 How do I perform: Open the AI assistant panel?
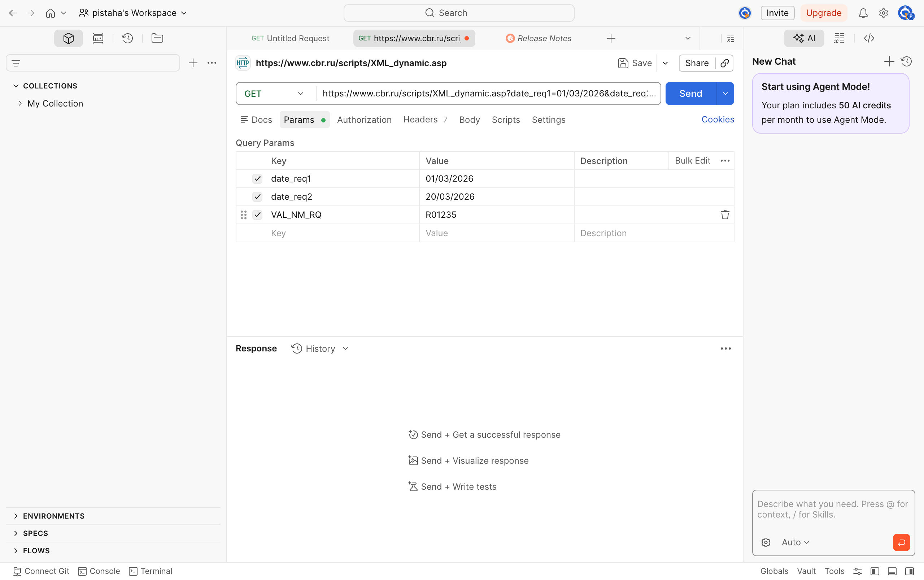coord(804,38)
